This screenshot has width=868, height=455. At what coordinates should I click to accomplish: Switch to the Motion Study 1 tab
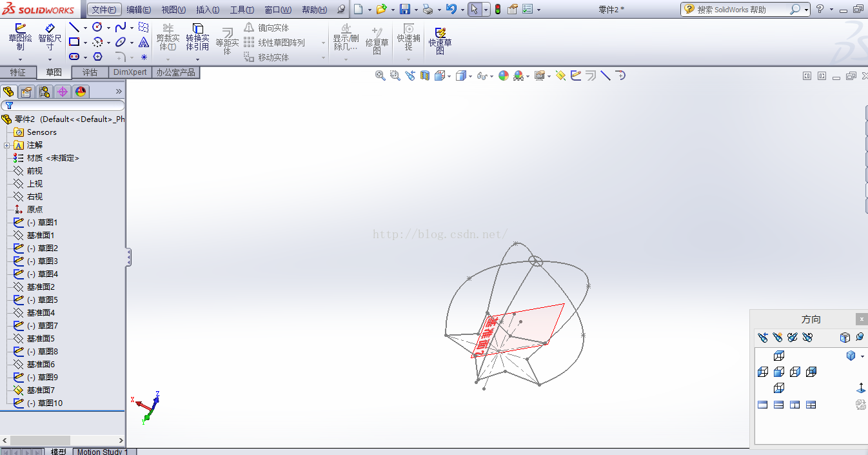[103, 452]
